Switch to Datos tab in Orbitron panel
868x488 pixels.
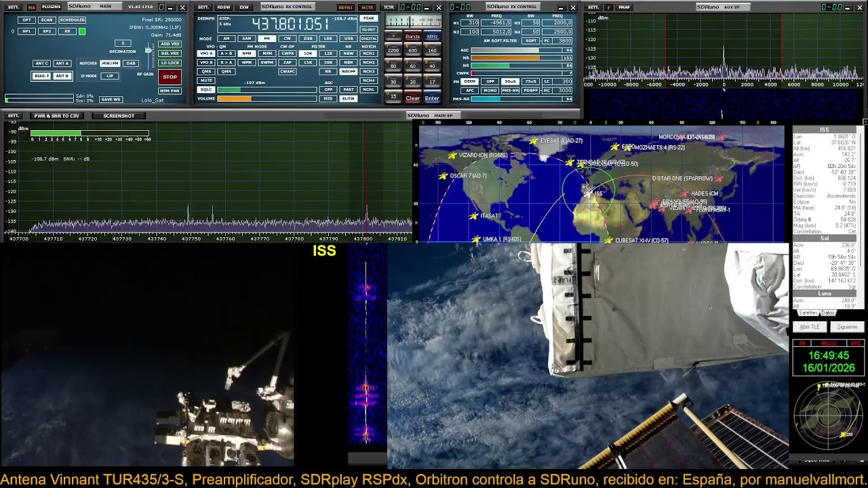[x=827, y=313]
